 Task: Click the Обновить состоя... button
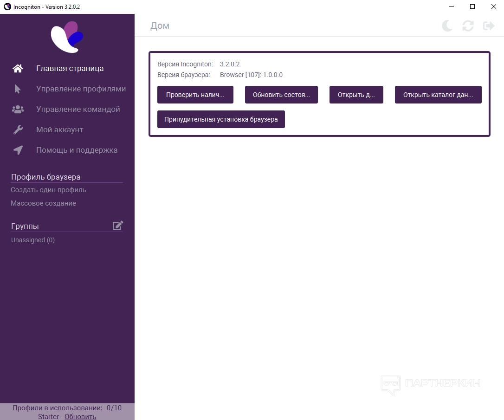point(281,95)
